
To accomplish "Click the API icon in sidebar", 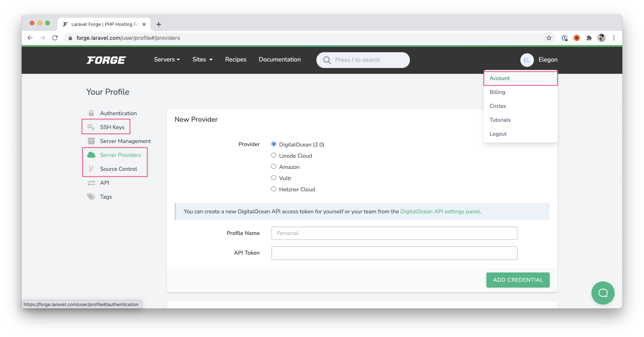I will click(91, 182).
